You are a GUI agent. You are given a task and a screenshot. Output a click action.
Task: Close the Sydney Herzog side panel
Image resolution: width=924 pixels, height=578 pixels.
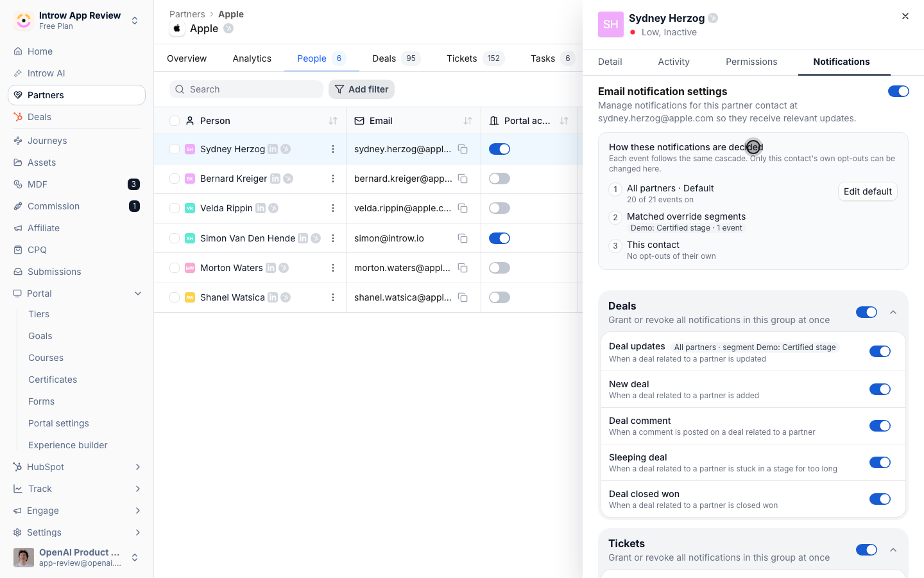905,16
